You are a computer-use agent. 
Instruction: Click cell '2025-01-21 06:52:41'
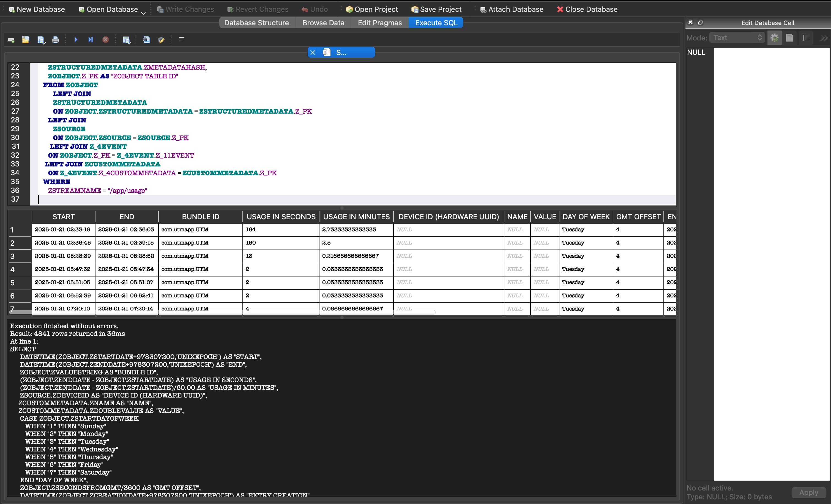click(x=127, y=296)
